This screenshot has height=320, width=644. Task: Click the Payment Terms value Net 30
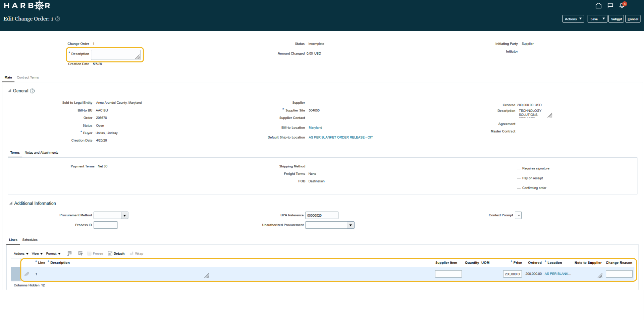point(103,166)
